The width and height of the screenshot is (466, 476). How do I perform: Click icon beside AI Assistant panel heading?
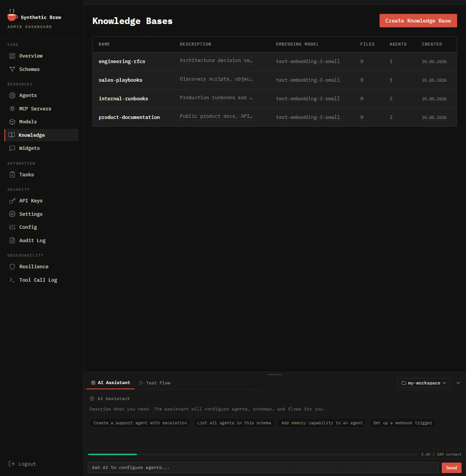click(x=92, y=399)
